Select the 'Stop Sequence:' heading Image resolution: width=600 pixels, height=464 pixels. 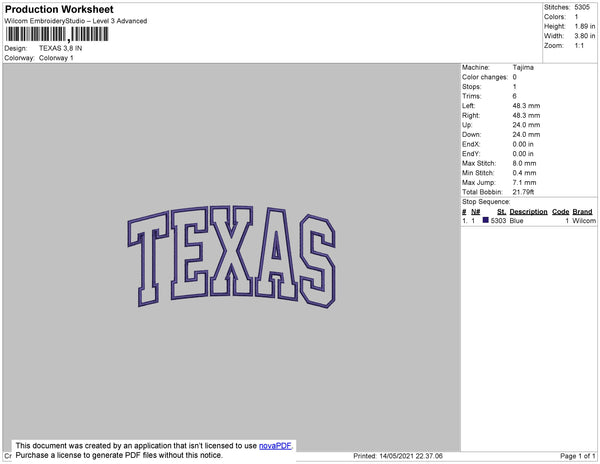(486, 202)
